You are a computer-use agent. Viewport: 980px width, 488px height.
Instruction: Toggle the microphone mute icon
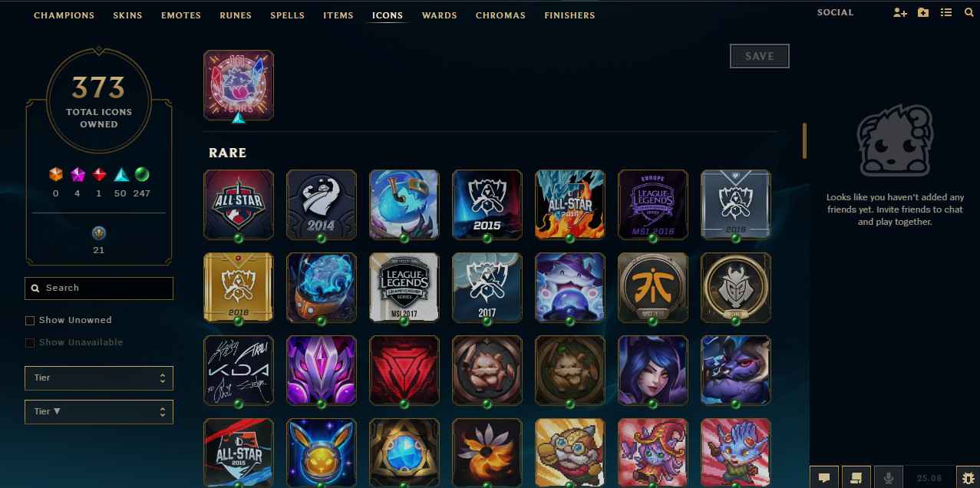889,477
